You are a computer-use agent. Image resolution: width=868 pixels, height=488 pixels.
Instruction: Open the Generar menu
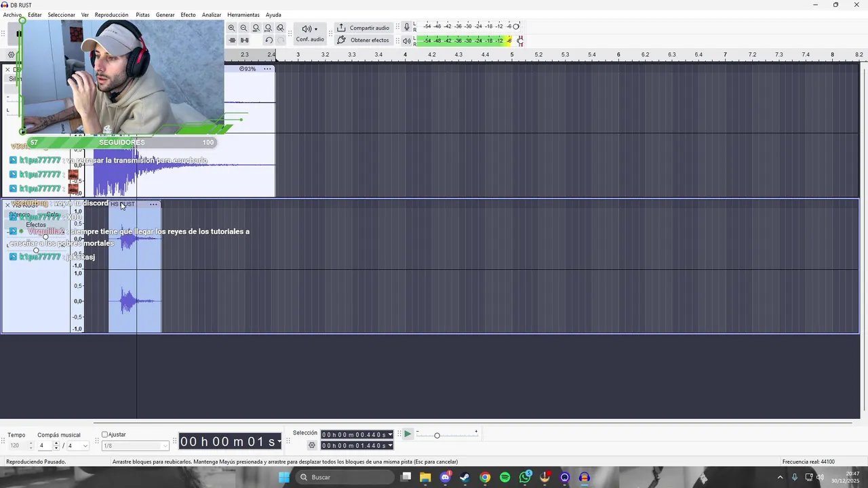pos(165,15)
